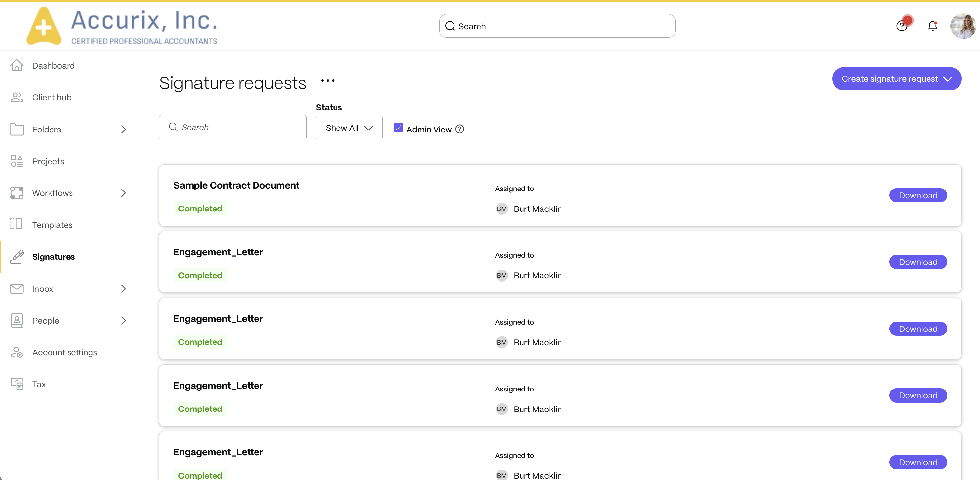Click the Dashboard home icon
The image size is (980, 480).
[17, 66]
